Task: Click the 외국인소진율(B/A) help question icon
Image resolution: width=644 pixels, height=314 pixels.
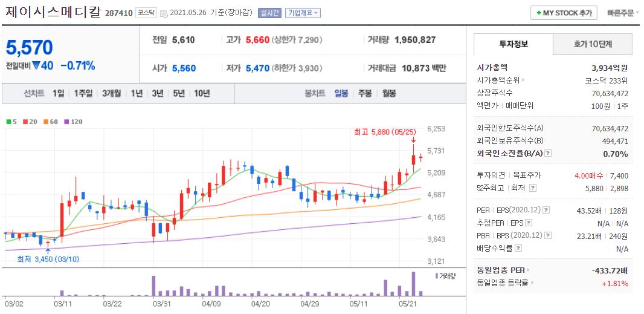Action: tap(548, 153)
